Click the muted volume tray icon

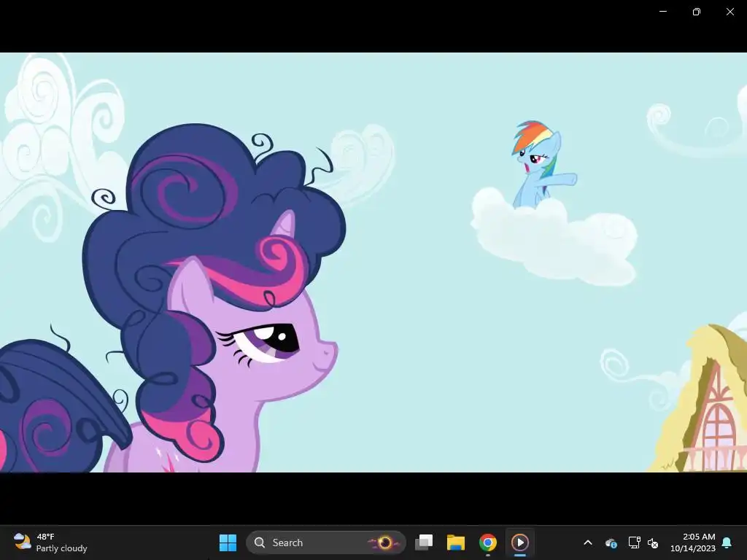[653, 542]
